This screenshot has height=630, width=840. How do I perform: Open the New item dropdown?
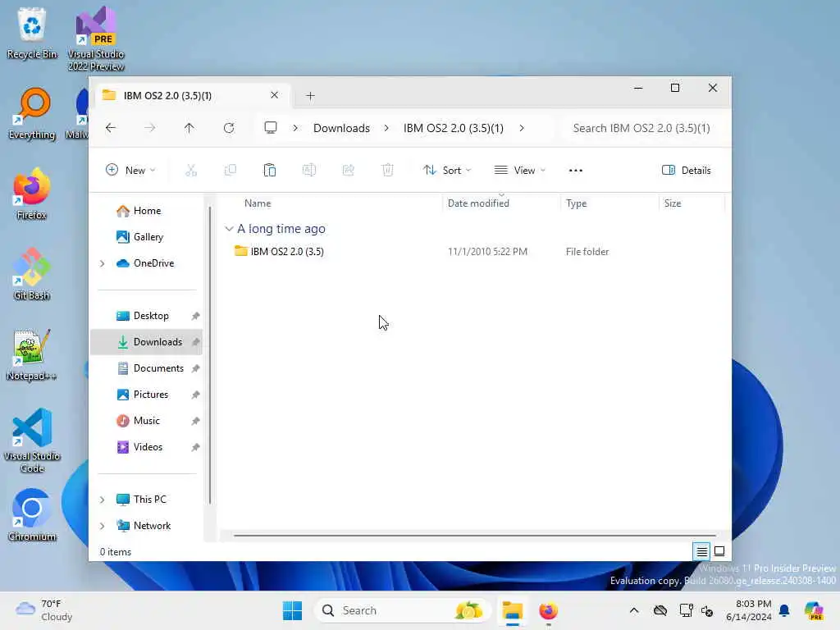tap(130, 171)
